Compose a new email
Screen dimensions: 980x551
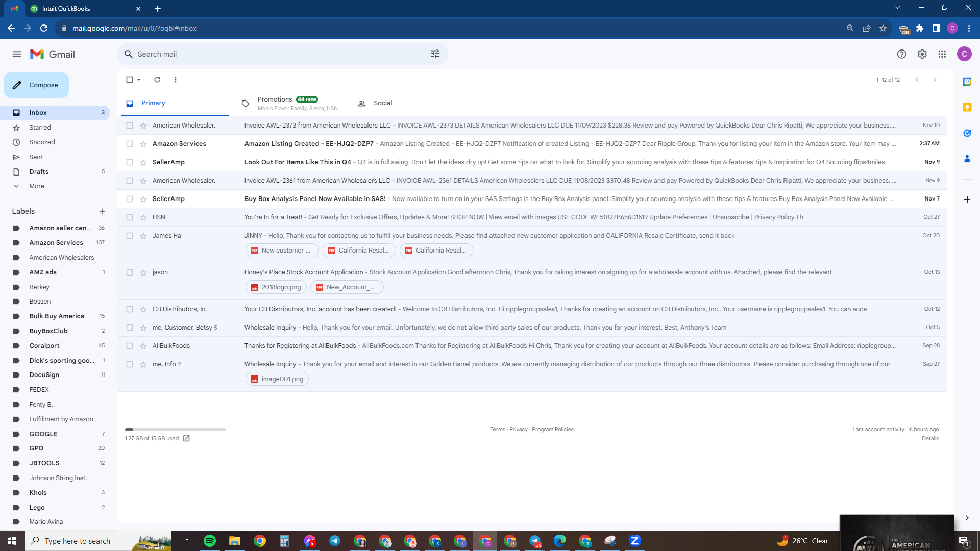(x=36, y=85)
